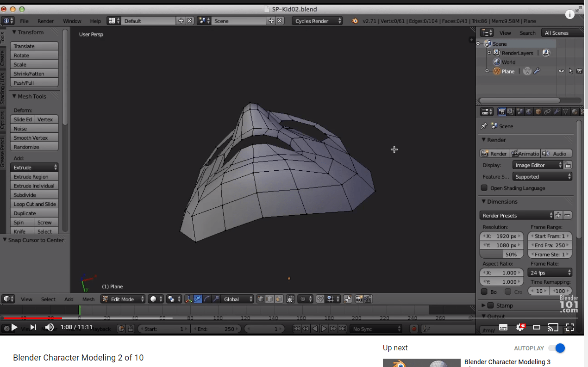
Task: Open the Mesh menu in 3D view header
Action: (88, 299)
